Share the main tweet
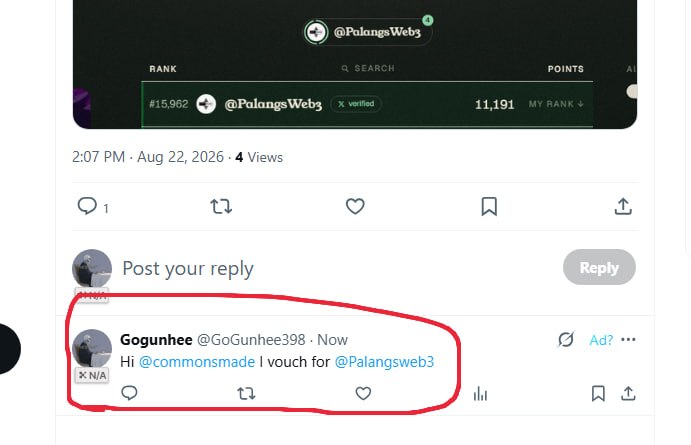 pyautogui.click(x=623, y=206)
